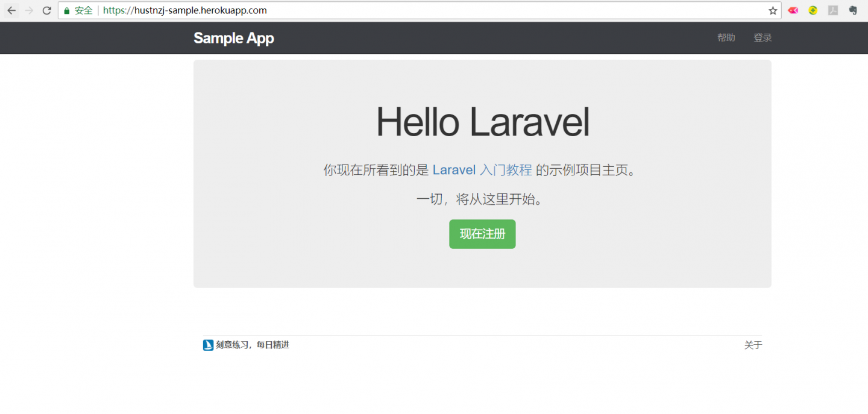Focus the address bar showing hustnzj-sample.herokuapp.com
Screen dimensions: 868x414
pyautogui.click(x=422, y=10)
